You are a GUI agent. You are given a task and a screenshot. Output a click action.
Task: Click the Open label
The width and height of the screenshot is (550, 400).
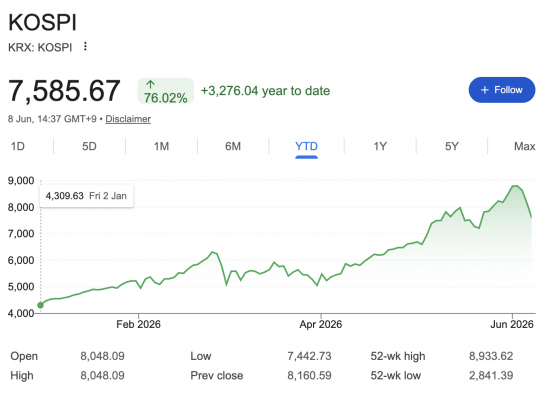click(24, 356)
